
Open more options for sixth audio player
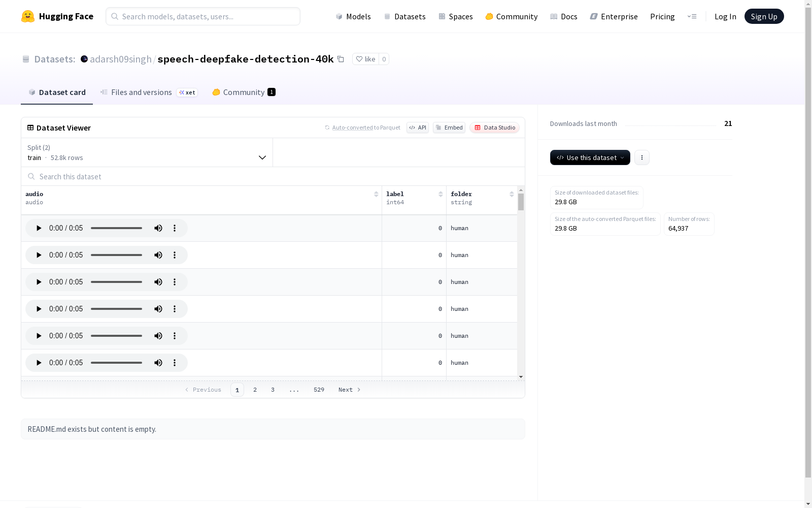coord(175,363)
